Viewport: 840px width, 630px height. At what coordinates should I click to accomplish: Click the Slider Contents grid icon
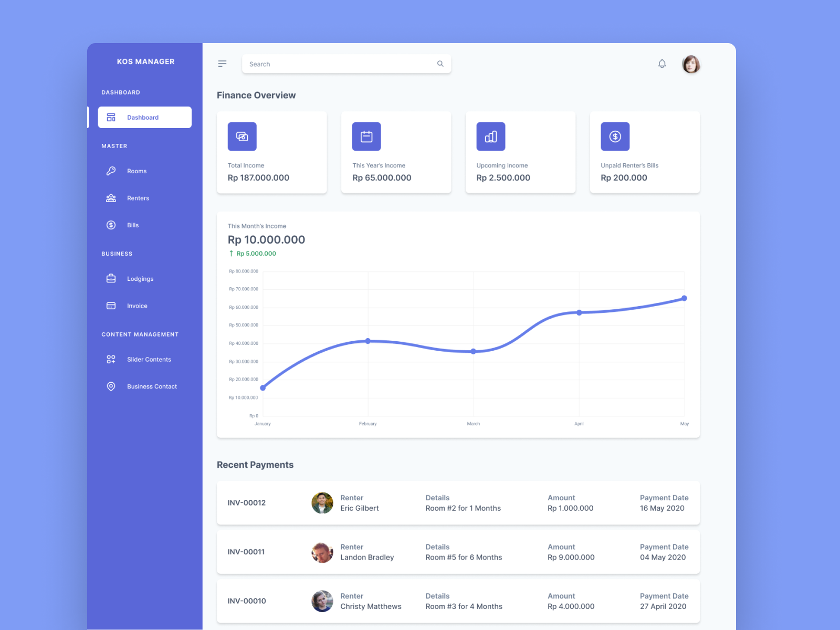111,359
